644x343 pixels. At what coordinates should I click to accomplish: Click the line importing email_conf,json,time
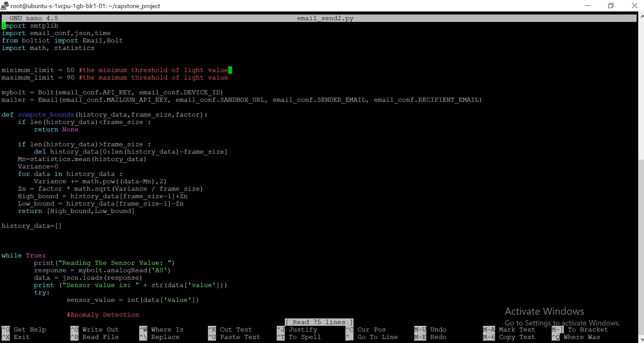pyautogui.click(x=56, y=33)
